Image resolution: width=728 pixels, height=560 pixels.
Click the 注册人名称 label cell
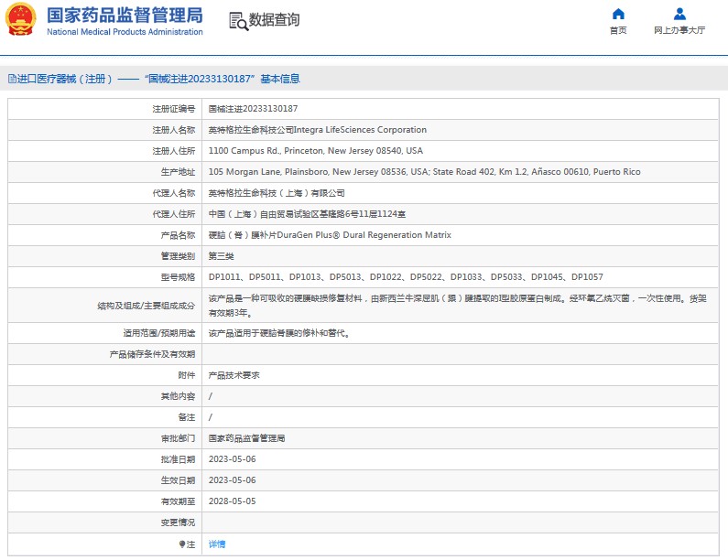click(x=105, y=130)
